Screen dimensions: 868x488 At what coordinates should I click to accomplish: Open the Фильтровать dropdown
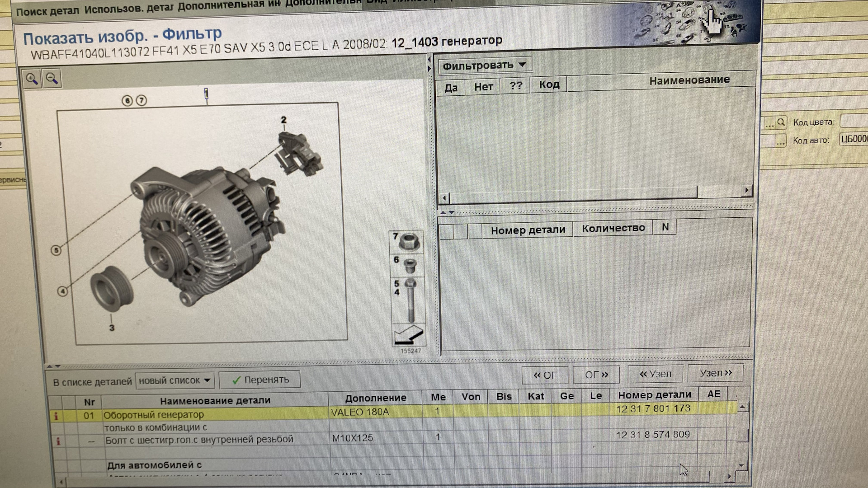[x=484, y=66]
